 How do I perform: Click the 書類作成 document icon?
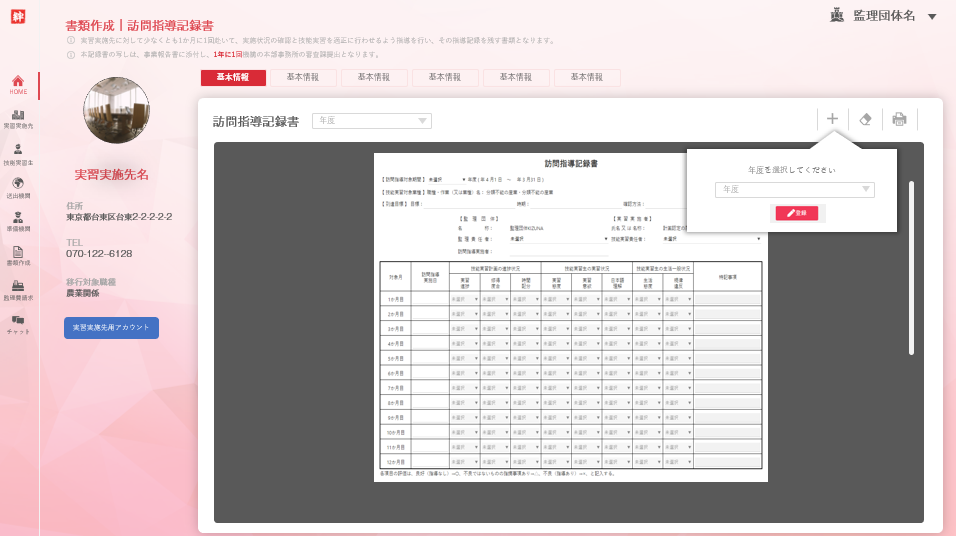18,256
